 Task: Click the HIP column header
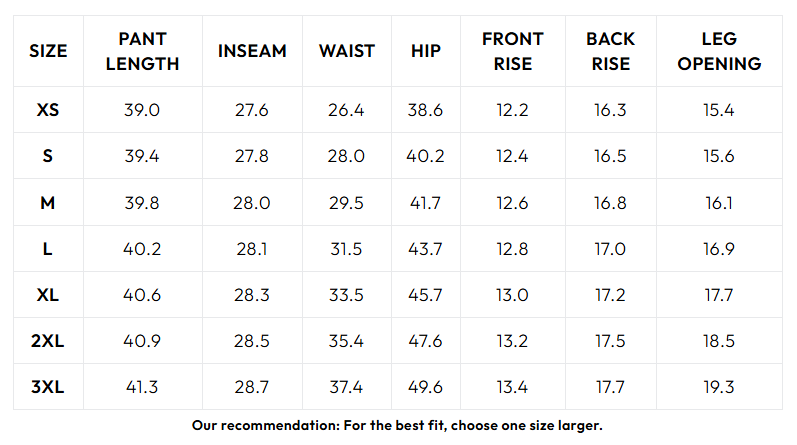click(x=425, y=51)
